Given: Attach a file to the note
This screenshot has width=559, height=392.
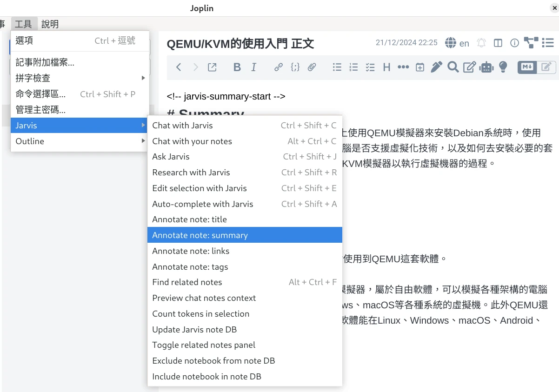Looking at the screenshot, I should tap(312, 67).
